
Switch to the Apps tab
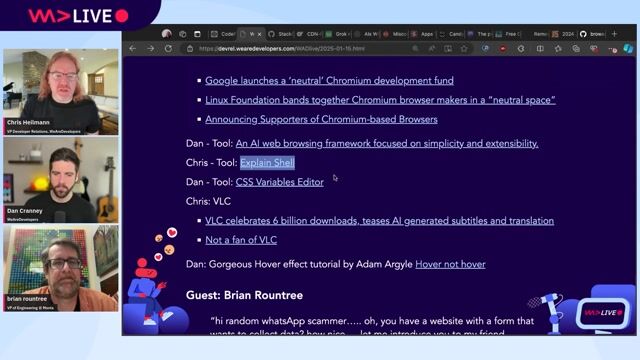422,34
